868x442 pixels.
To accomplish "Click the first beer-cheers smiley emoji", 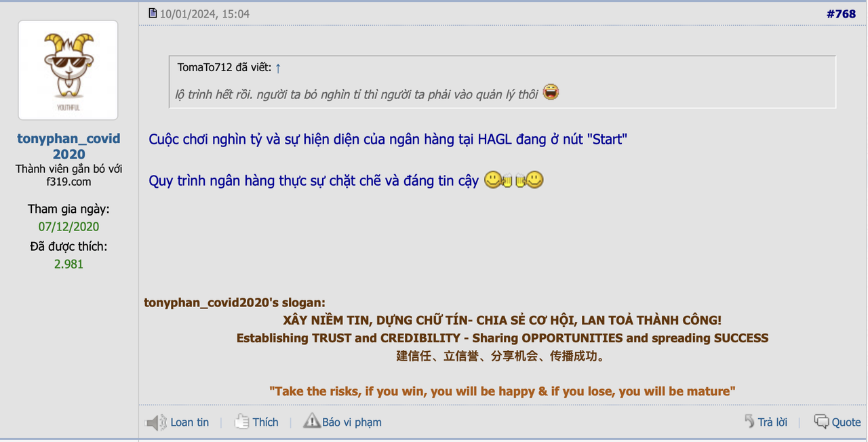I will pos(497,180).
